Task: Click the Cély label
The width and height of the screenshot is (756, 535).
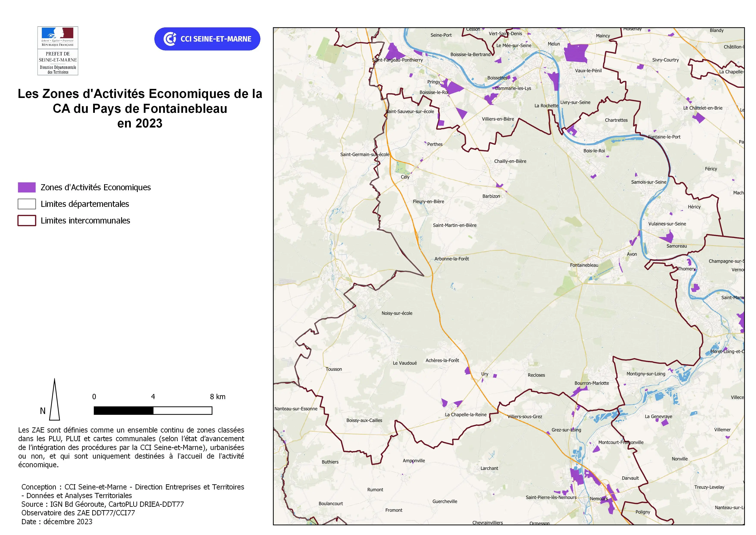Action: coord(405,177)
